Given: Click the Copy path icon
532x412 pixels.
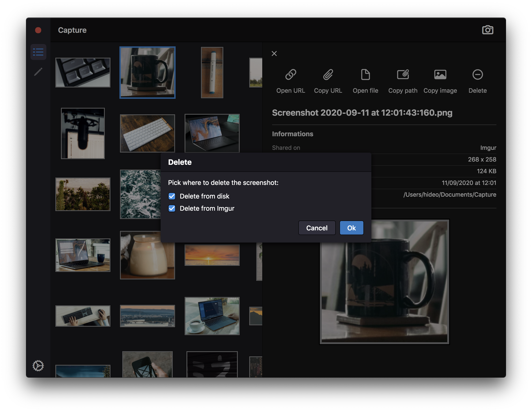Looking at the screenshot, I should [x=403, y=75].
